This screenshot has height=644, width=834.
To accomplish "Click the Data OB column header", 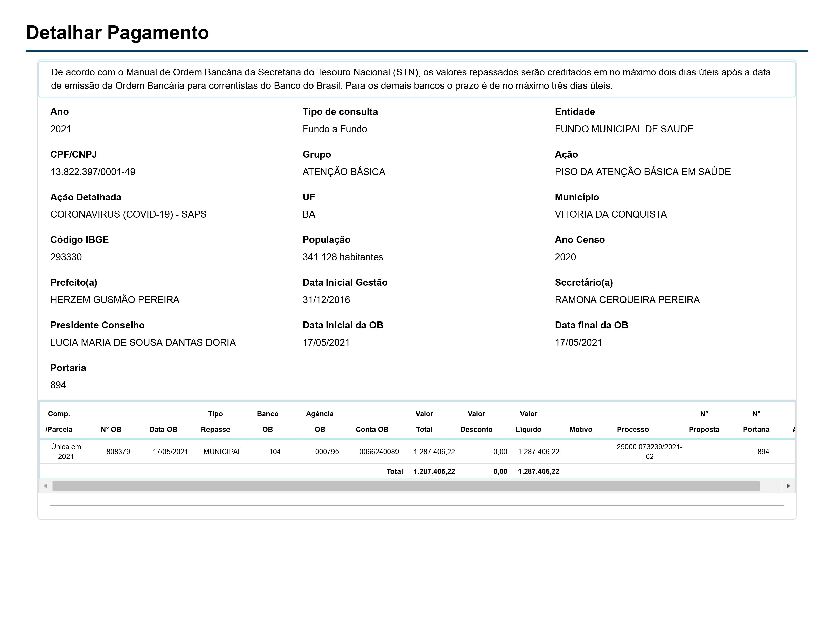I will 163,429.
